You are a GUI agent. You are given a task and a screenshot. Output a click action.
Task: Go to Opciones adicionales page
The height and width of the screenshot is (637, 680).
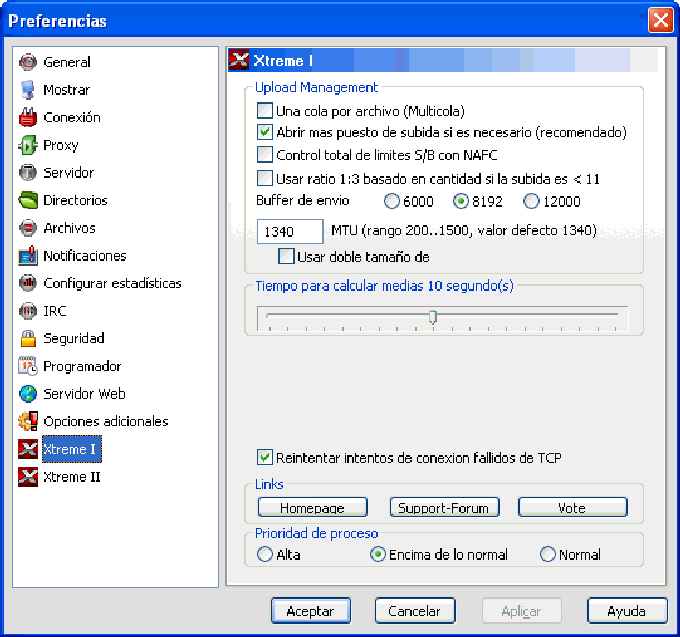click(106, 421)
